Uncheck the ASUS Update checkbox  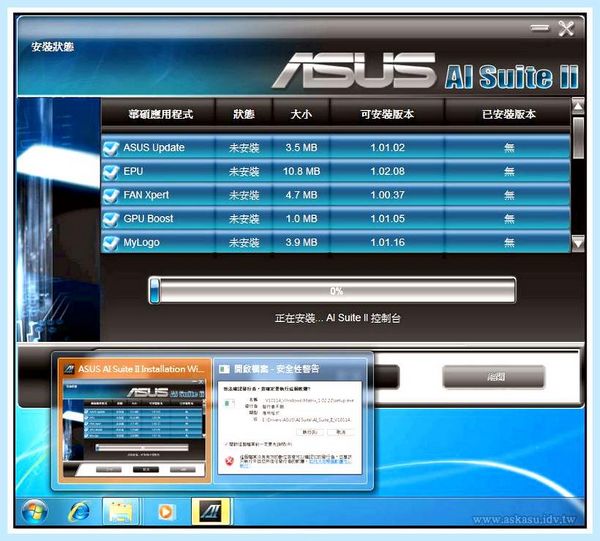(111, 148)
